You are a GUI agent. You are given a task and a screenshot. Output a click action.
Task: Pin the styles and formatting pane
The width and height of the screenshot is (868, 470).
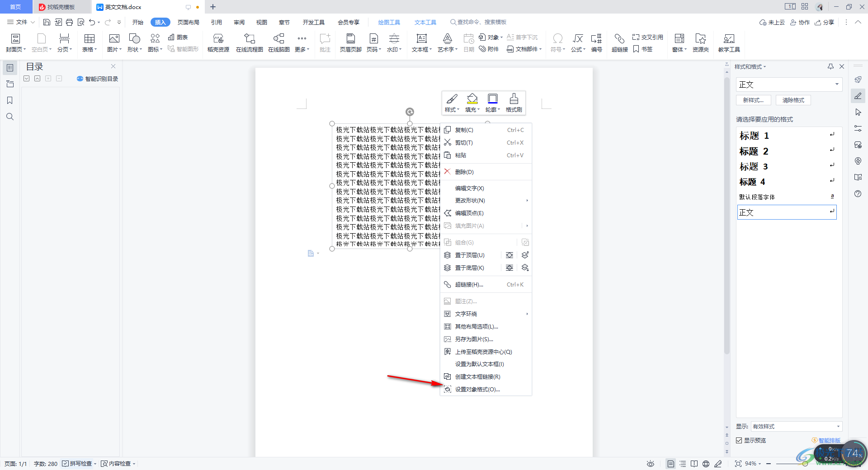[x=830, y=66]
